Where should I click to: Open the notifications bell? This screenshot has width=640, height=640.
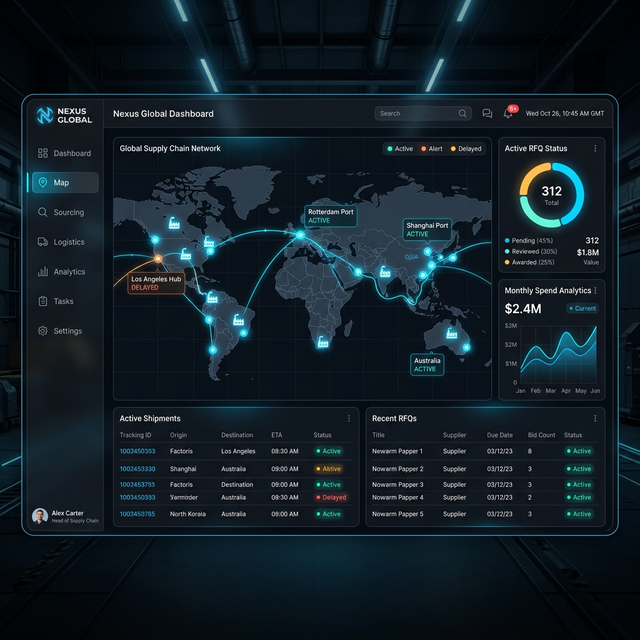coord(508,113)
